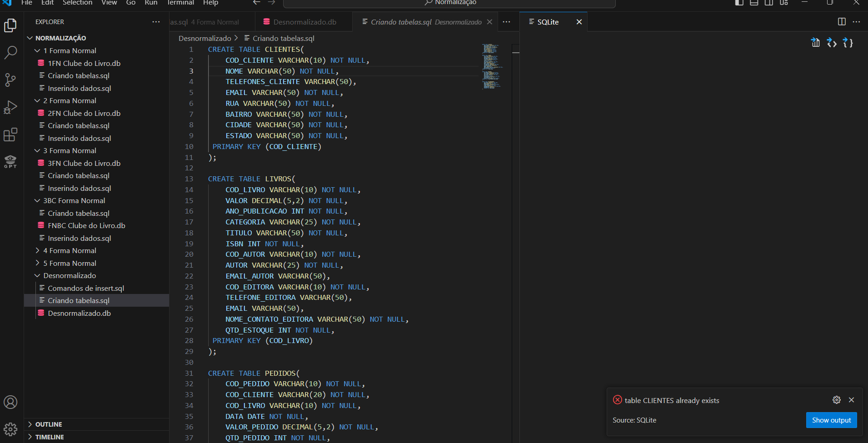This screenshot has height=443, width=868.
Task: Click line number 13 in the gutter
Action: tap(189, 179)
